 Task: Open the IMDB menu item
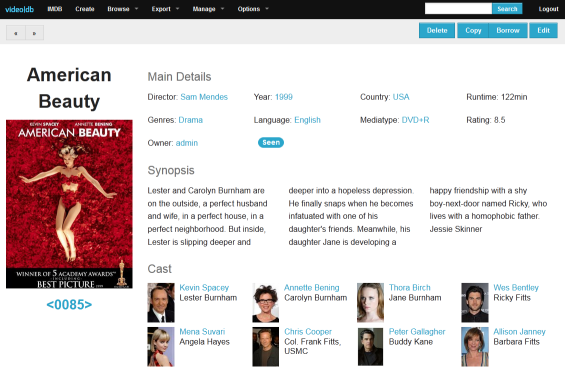pyautogui.click(x=55, y=9)
